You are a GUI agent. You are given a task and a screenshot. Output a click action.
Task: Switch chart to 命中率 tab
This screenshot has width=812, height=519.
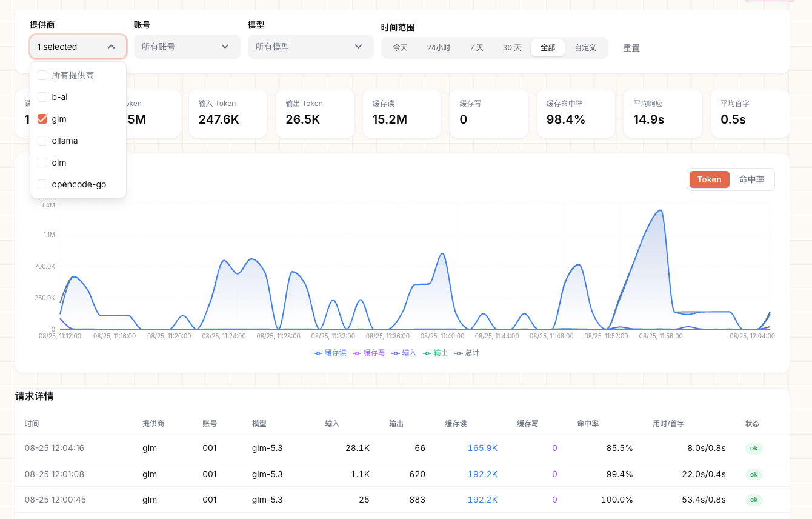(751, 179)
